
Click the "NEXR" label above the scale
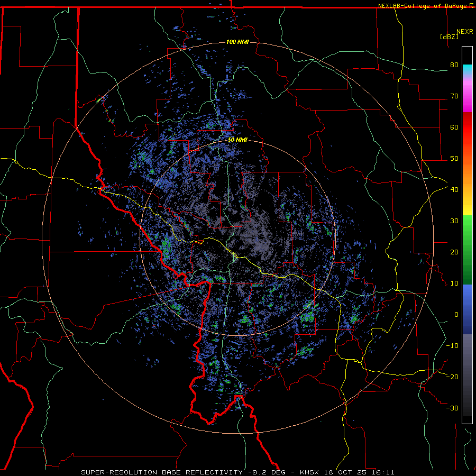click(x=465, y=32)
